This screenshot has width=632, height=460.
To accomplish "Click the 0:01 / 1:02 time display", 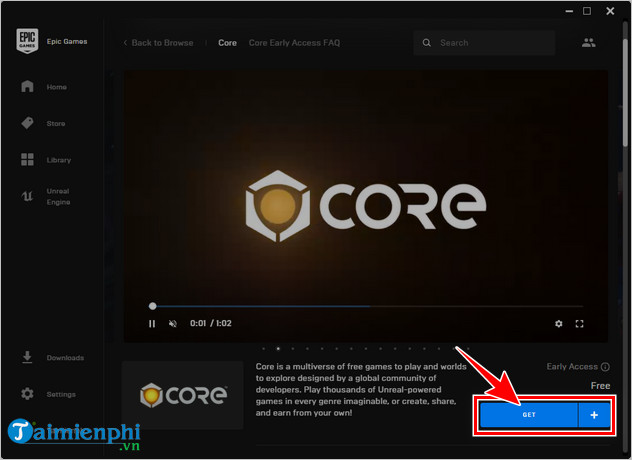I will click(x=211, y=323).
